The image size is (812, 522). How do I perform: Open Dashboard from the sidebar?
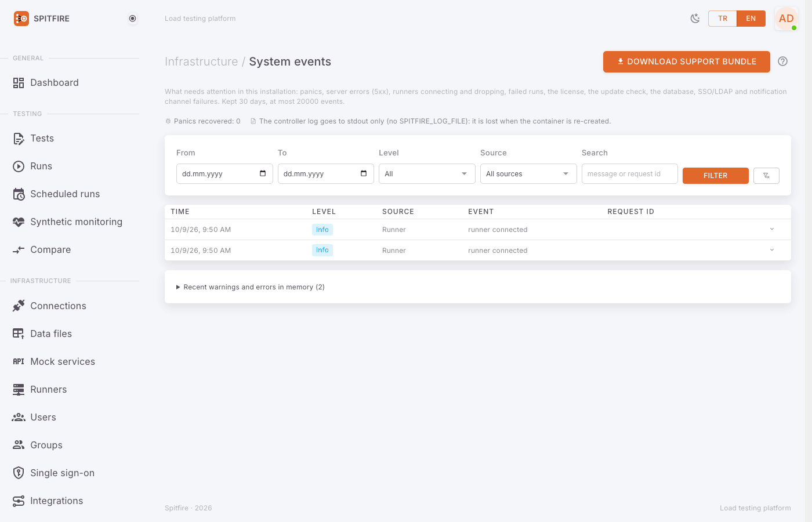pos(54,82)
